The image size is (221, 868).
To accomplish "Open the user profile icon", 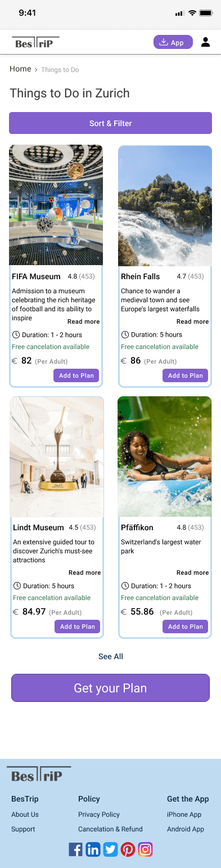I will 205,42.
